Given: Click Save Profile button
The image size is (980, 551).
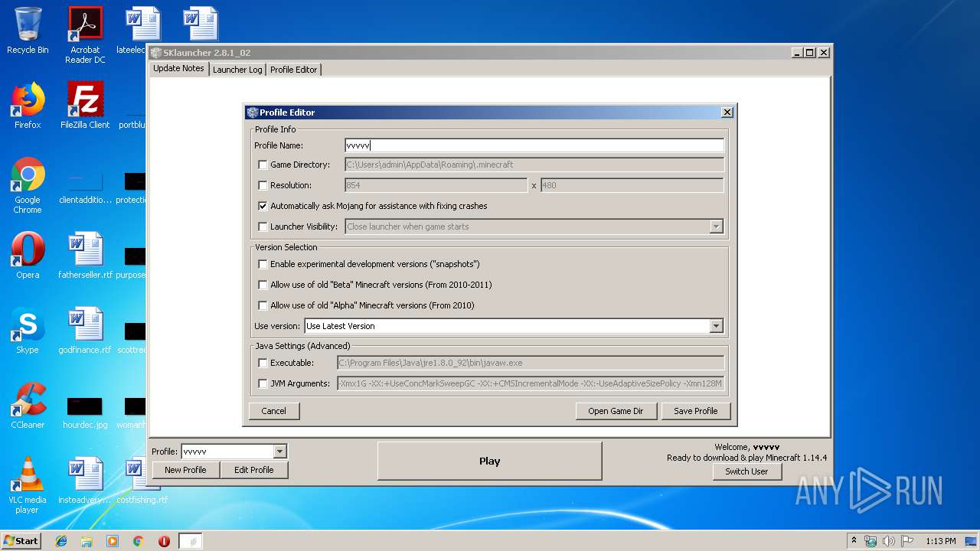Looking at the screenshot, I should [696, 411].
